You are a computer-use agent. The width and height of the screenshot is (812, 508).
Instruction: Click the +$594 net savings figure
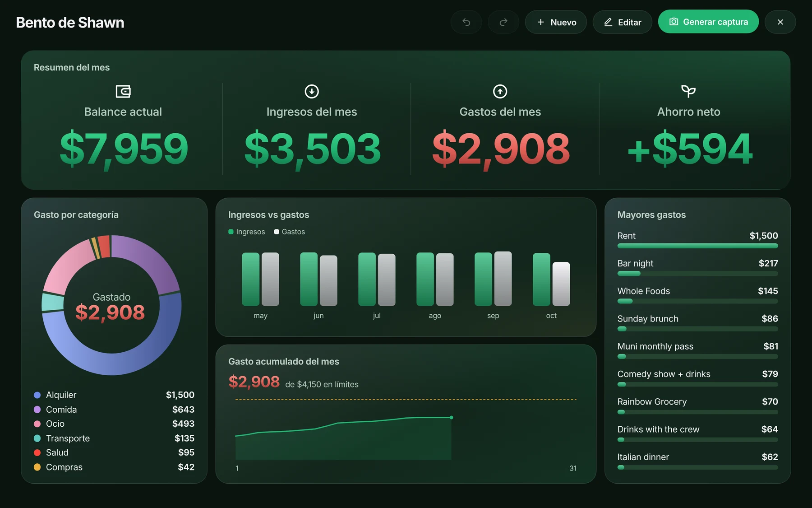tap(689, 149)
